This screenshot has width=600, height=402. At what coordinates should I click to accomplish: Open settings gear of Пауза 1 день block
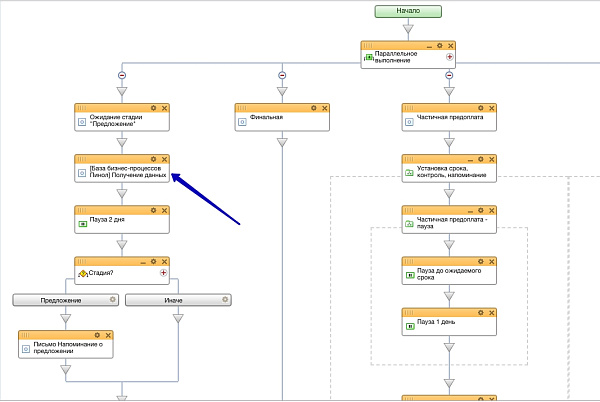tap(481, 312)
